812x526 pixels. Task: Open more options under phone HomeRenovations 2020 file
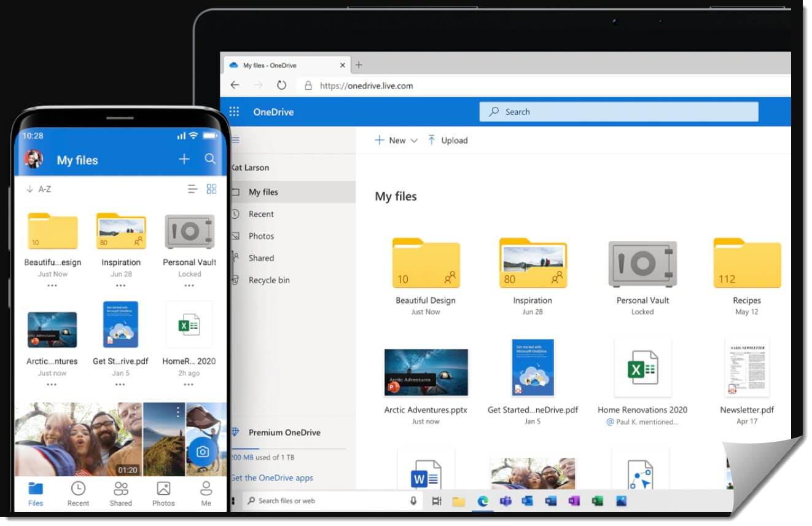189,385
